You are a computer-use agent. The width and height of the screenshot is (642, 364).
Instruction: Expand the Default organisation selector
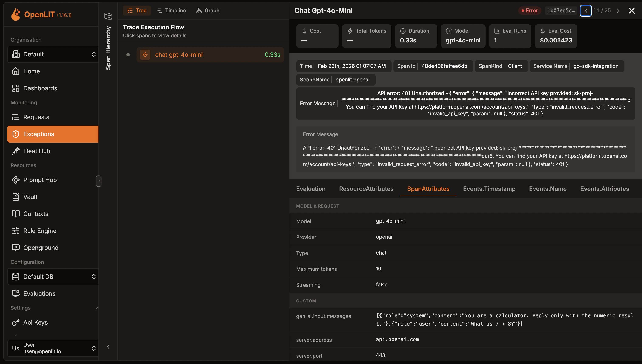53,54
